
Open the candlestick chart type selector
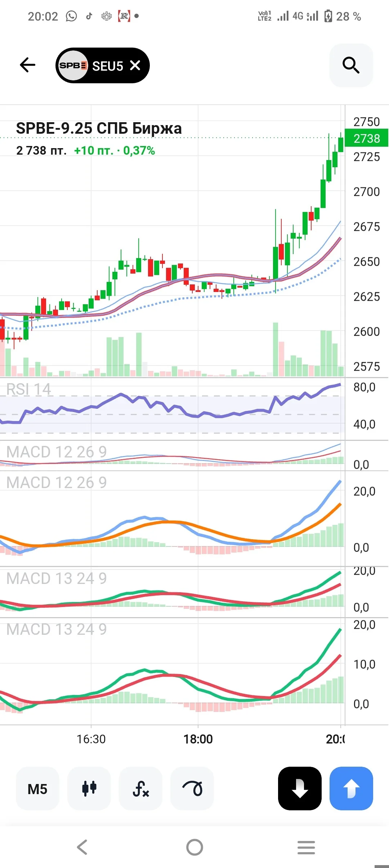(89, 789)
